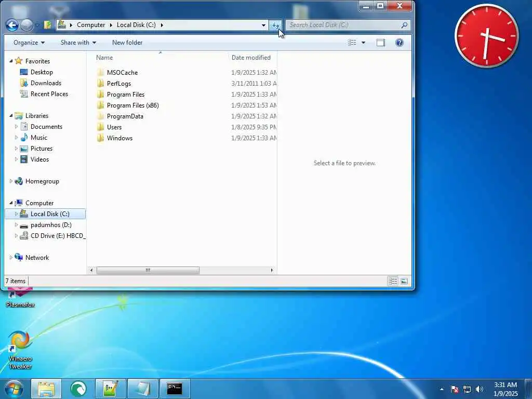Expand the arrow after Computer breadcrumb

(x=111, y=25)
